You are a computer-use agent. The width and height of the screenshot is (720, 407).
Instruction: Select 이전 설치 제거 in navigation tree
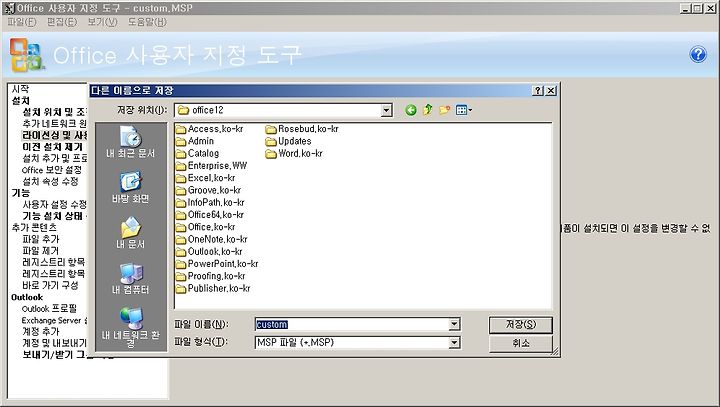pos(52,147)
